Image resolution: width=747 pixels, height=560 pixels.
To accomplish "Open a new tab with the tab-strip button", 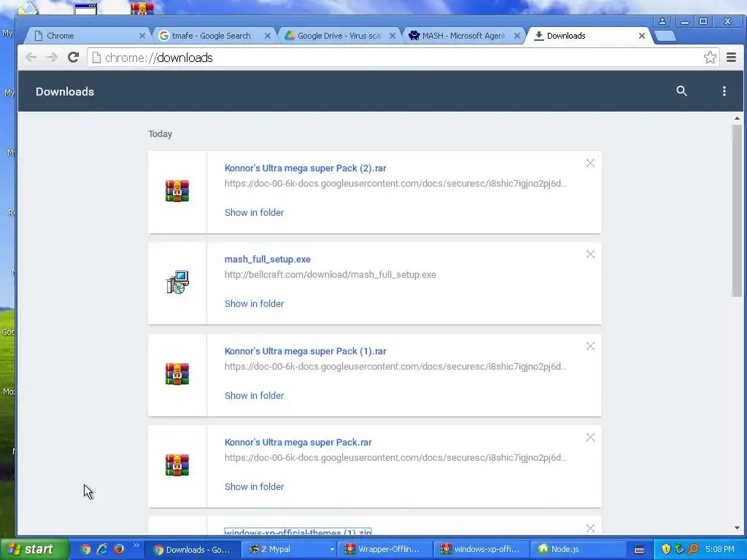I will pos(665,36).
